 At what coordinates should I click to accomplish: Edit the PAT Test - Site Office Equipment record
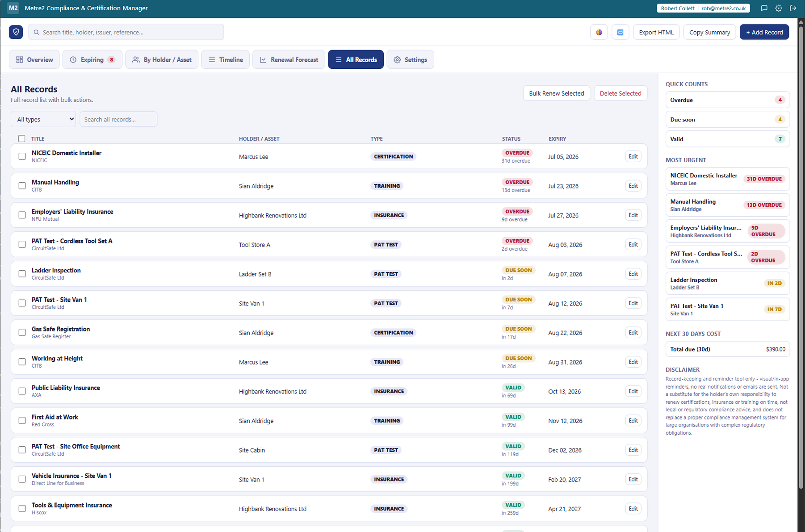[633, 450]
